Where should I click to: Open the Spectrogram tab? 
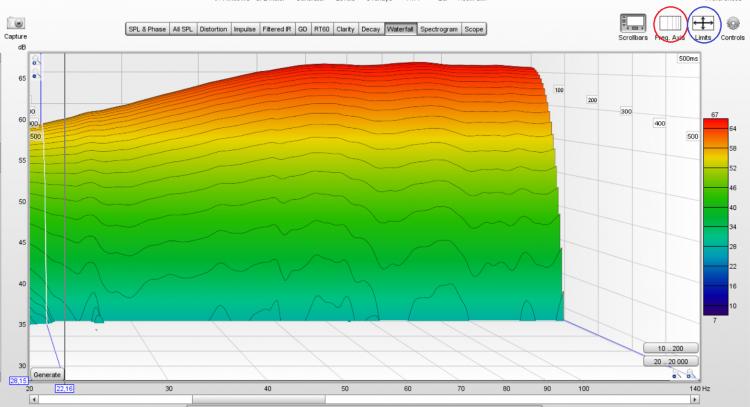[x=439, y=30]
